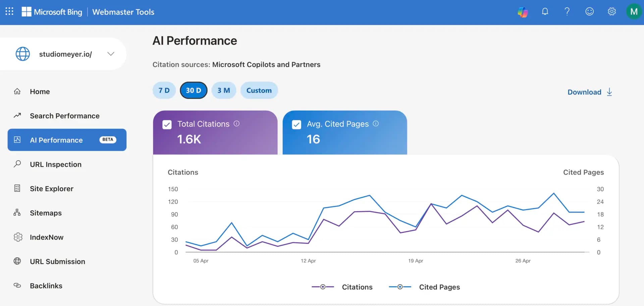Open the studiomeyer.io/ site dropdown

coord(63,54)
